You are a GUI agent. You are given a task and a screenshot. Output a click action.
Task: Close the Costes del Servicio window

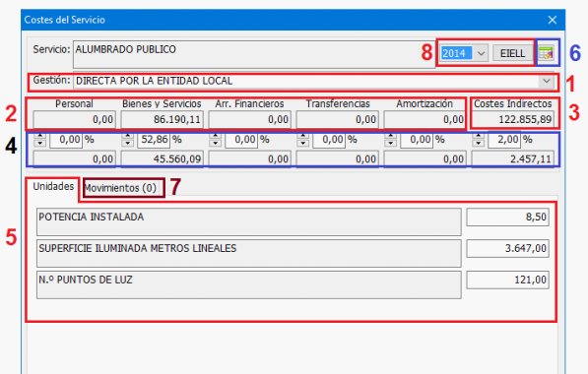click(x=552, y=20)
